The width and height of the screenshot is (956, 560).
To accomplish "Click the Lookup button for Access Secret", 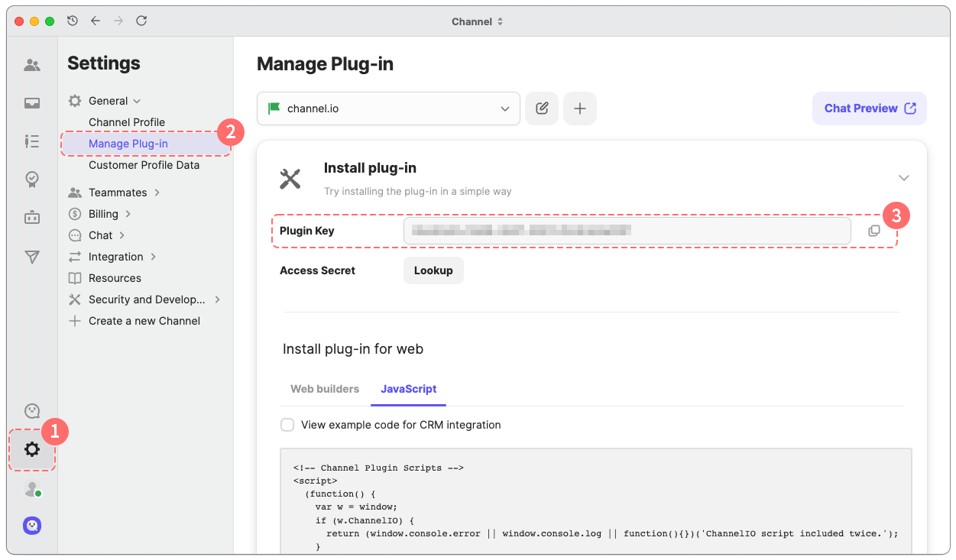I will tap(433, 270).
